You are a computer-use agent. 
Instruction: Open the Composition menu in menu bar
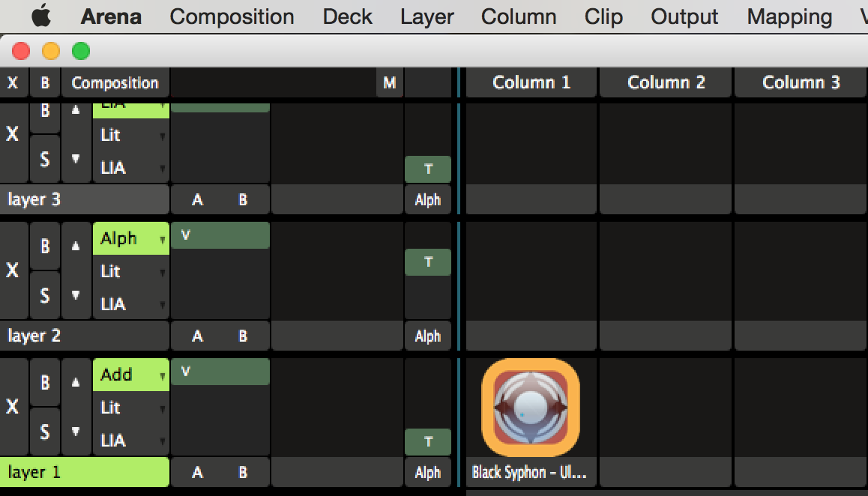pyautogui.click(x=232, y=16)
